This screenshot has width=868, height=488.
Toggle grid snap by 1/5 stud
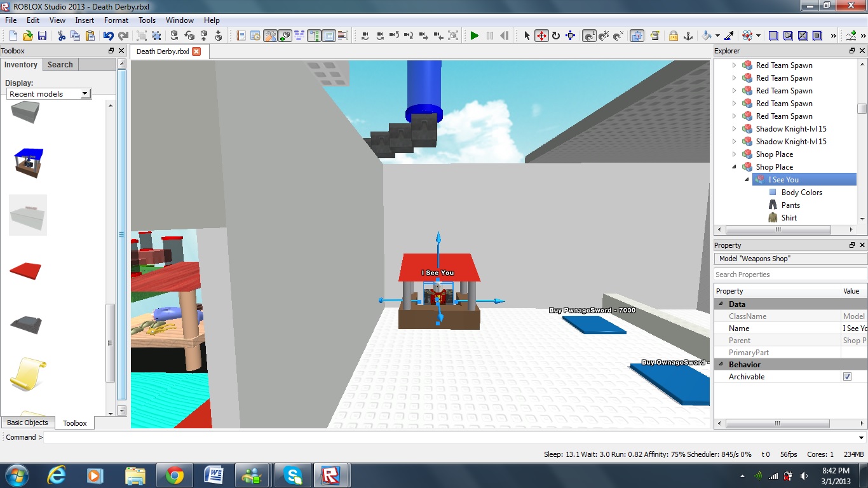click(x=604, y=36)
